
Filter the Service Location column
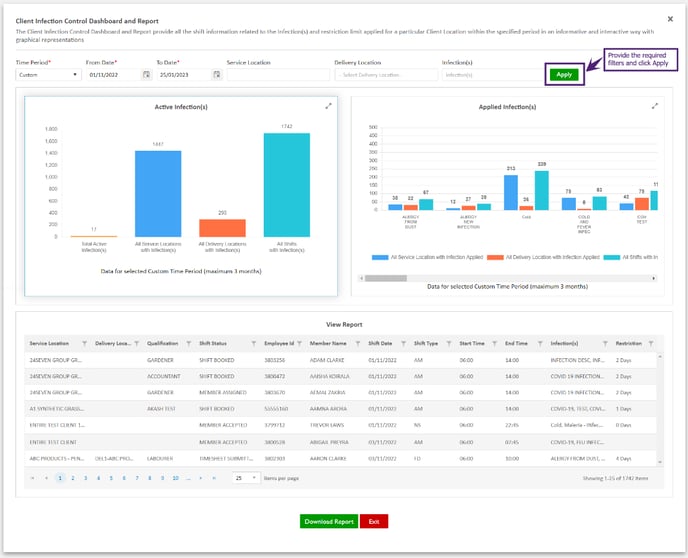[84, 343]
